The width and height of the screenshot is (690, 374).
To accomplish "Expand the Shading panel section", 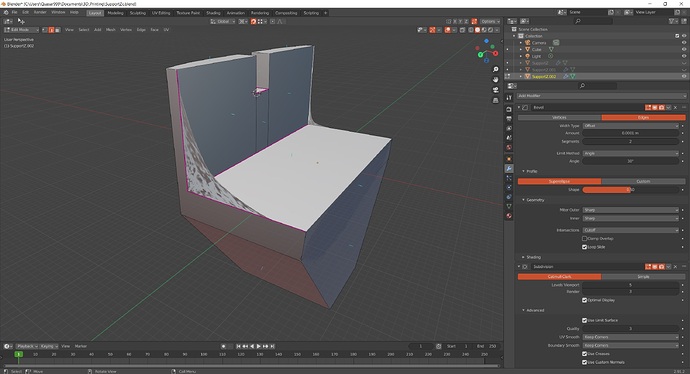I will [532, 257].
